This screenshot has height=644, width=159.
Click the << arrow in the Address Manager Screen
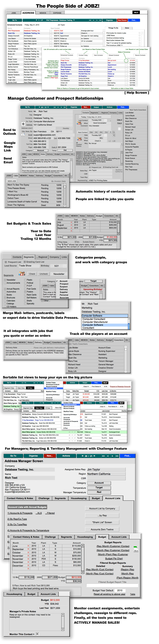pyautogui.click(x=103, y=456)
